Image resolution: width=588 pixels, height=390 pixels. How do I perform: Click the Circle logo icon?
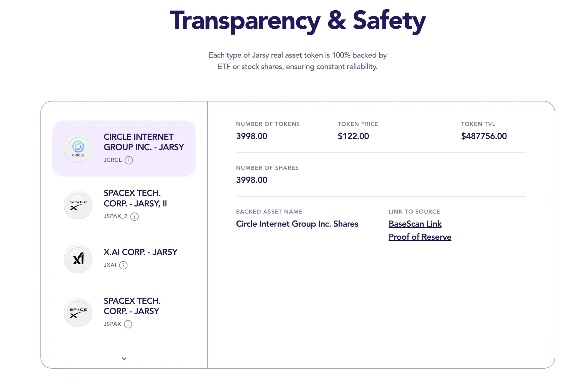click(x=78, y=149)
